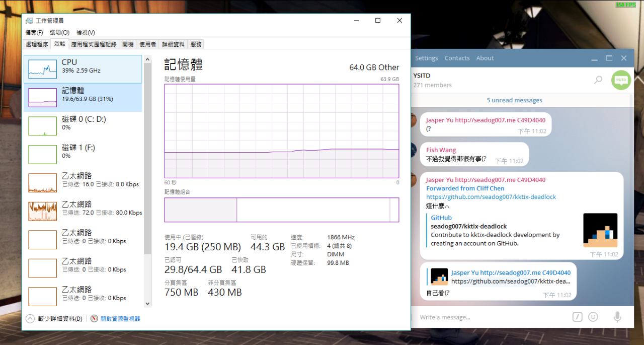Focus the Write a message field

tap(493, 317)
